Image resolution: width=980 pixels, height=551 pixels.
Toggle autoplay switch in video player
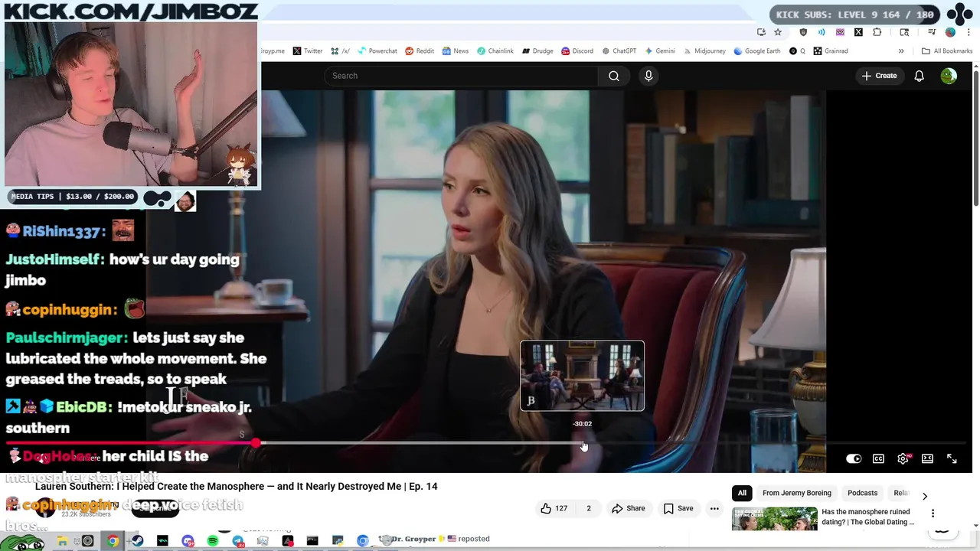[x=854, y=458]
